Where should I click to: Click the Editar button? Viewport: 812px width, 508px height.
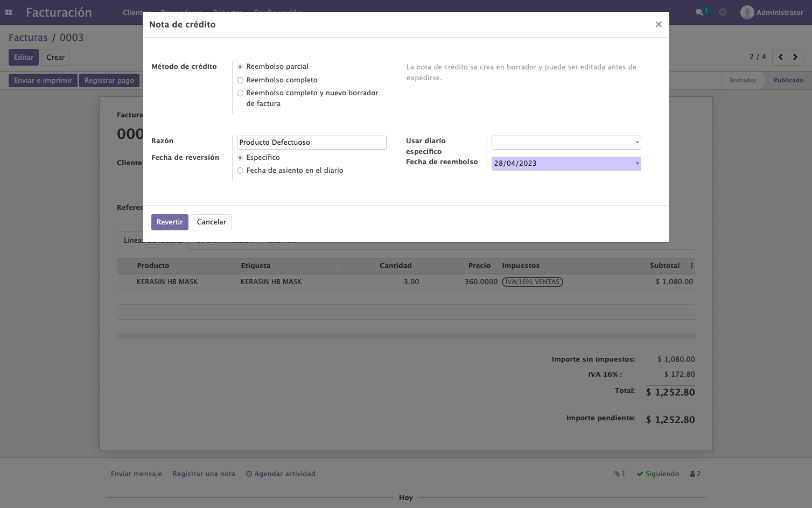[24, 58]
